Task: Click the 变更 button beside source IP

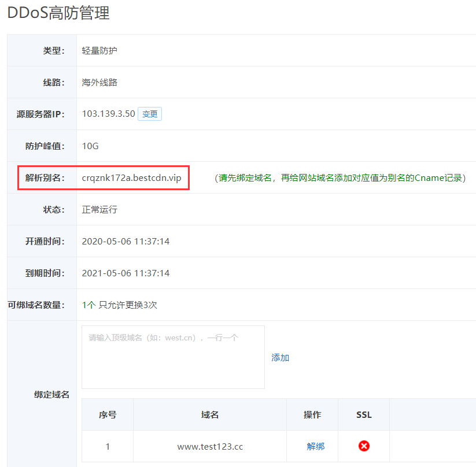Action: click(150, 114)
